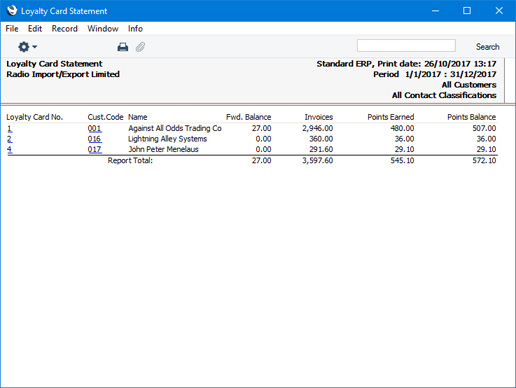Click invoices value 291.60
Screen dimensions: 516x388
click(321, 149)
